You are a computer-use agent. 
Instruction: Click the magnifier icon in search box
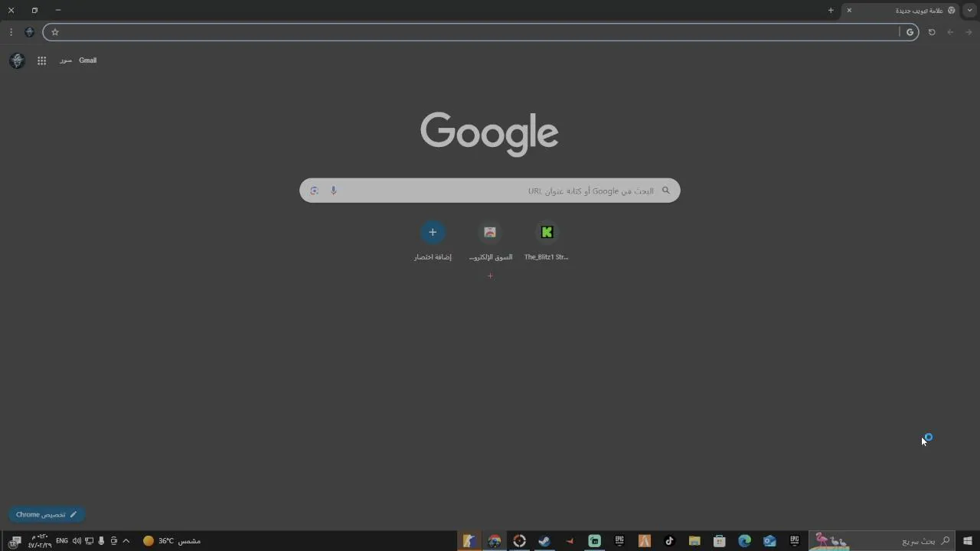(665, 191)
